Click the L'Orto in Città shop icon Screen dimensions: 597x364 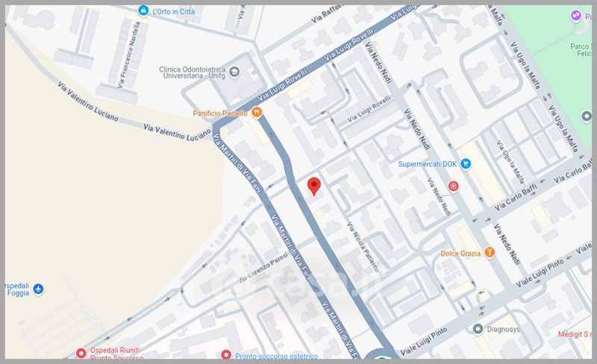point(143,10)
